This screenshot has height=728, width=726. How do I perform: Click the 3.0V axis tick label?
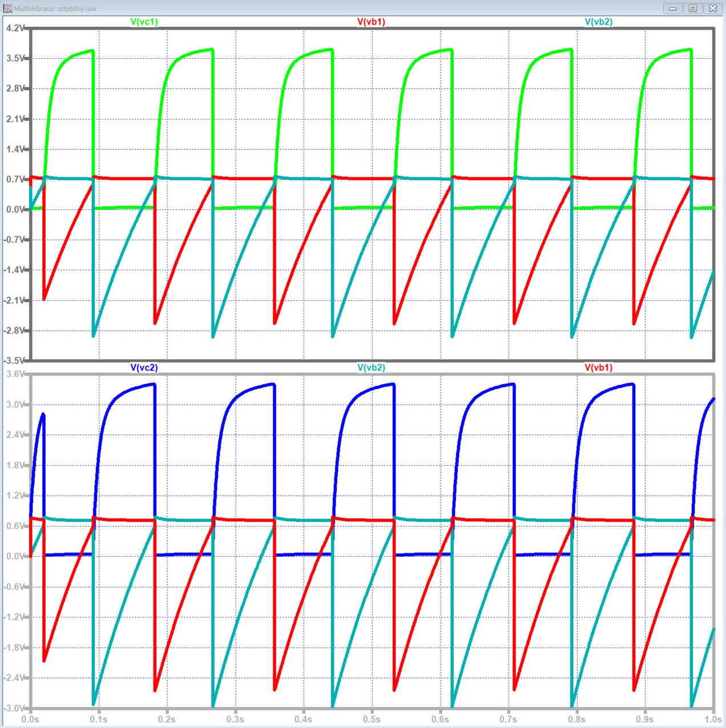[x=15, y=404]
